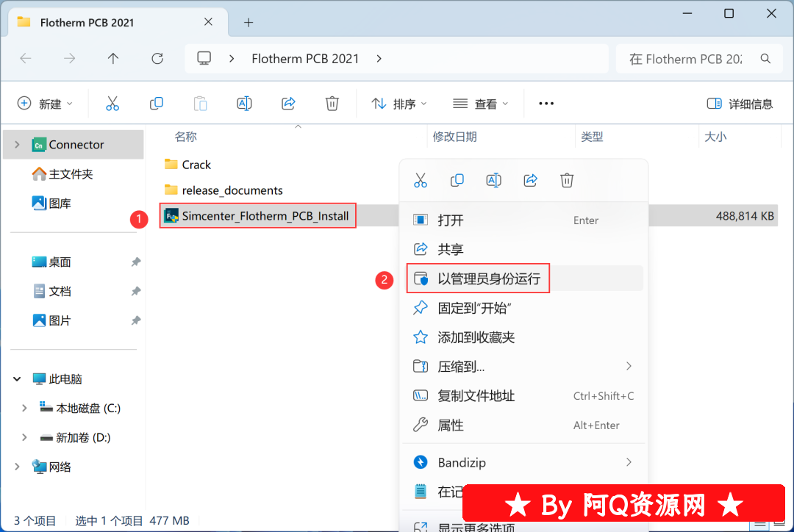Click the pin icon beside 文档
The height and width of the screenshot is (532, 794).
pyautogui.click(x=136, y=291)
